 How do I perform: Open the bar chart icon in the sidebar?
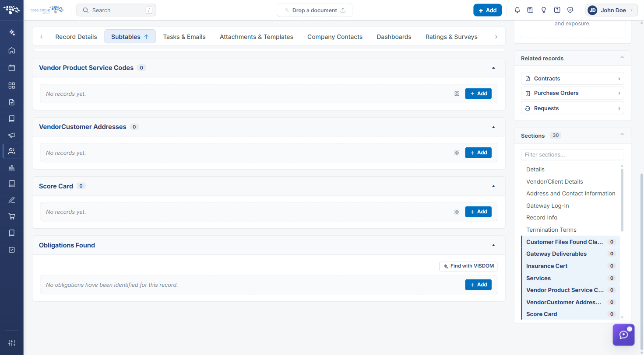point(12,167)
